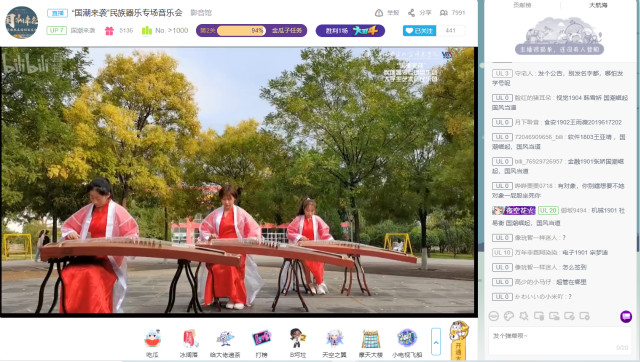The height and width of the screenshot is (362, 640).
Task: Click the 大航海 guard illustration banner
Action: click(x=560, y=36)
